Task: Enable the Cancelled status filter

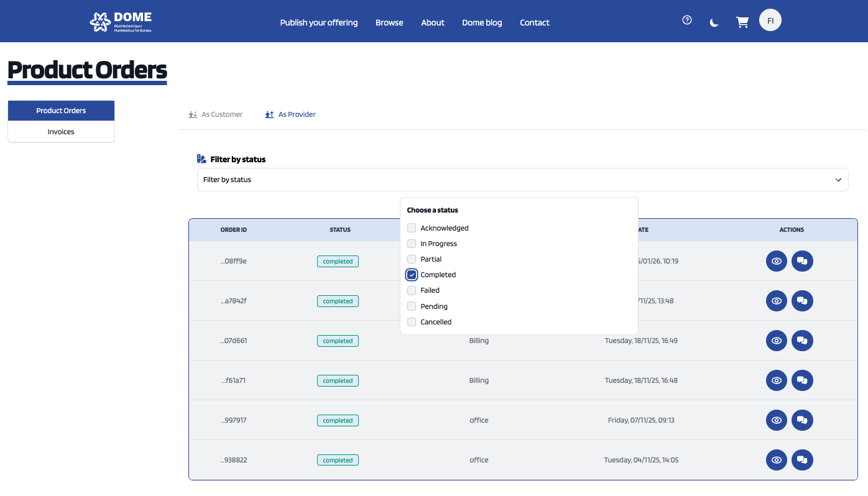Action: (x=412, y=322)
